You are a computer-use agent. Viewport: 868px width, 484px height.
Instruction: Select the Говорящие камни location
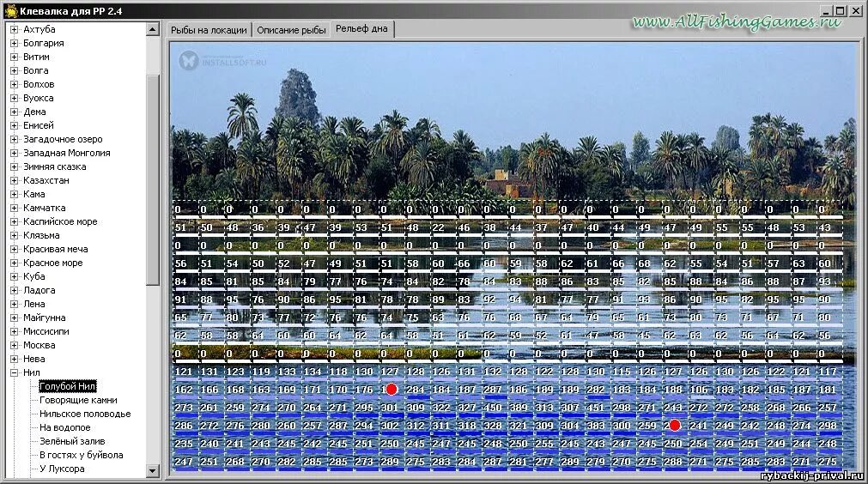tap(78, 400)
